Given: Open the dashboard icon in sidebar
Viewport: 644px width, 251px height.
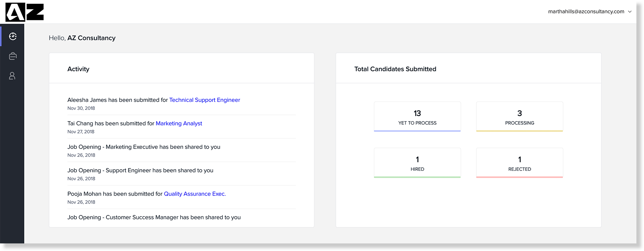Looking at the screenshot, I should pos(13,36).
